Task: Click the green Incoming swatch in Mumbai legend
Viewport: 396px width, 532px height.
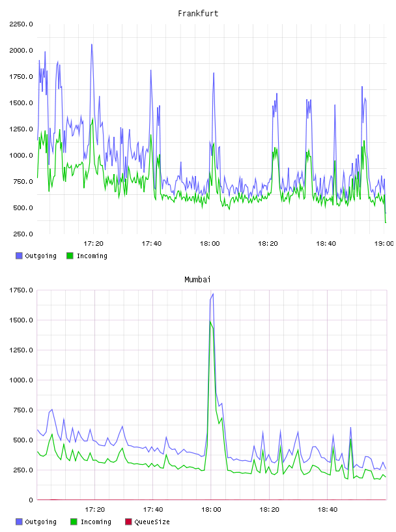Action: (x=74, y=522)
